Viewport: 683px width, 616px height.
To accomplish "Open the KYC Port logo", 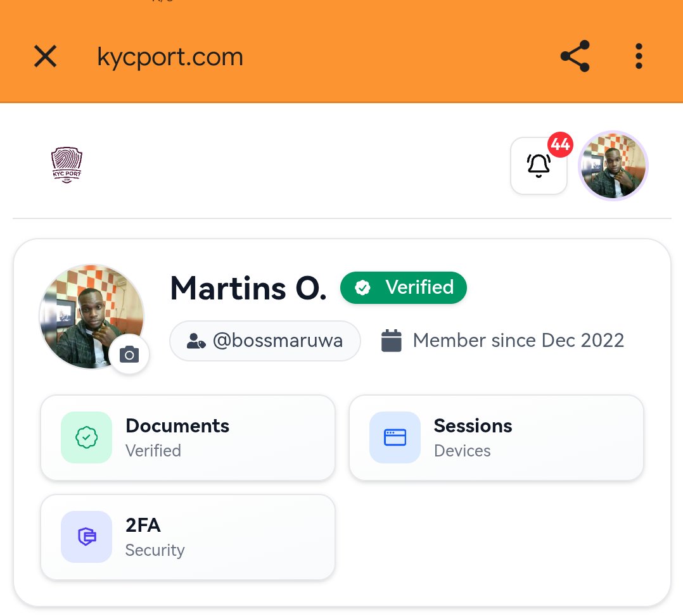I will point(67,165).
